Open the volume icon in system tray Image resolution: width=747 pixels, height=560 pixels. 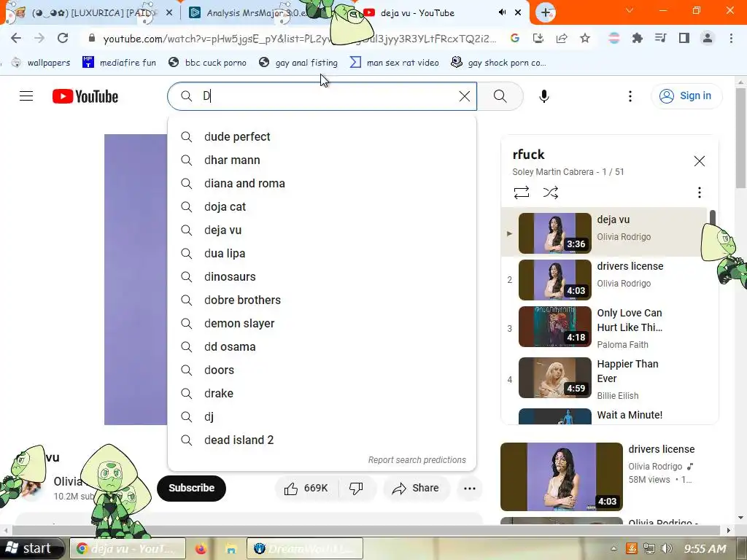tap(667, 548)
